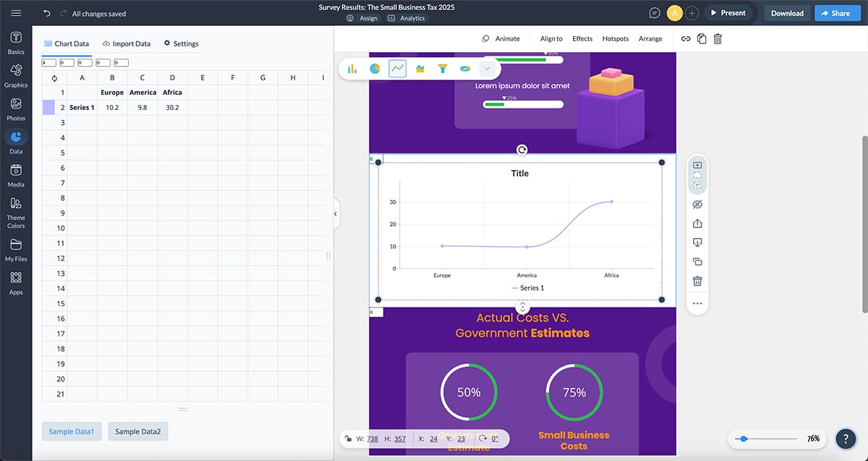Screen dimensions: 868x461
Task: Duplicate the chart with the copy icon
Action: (697, 261)
